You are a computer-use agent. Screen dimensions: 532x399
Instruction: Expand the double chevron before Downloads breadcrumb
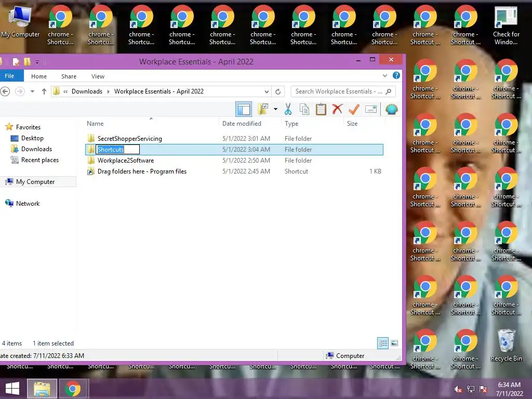[x=65, y=91]
